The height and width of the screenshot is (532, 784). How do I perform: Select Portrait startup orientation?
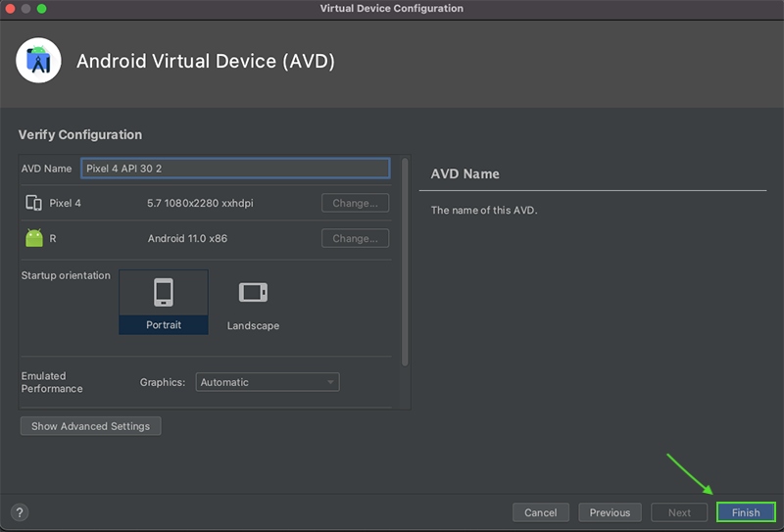(x=164, y=302)
